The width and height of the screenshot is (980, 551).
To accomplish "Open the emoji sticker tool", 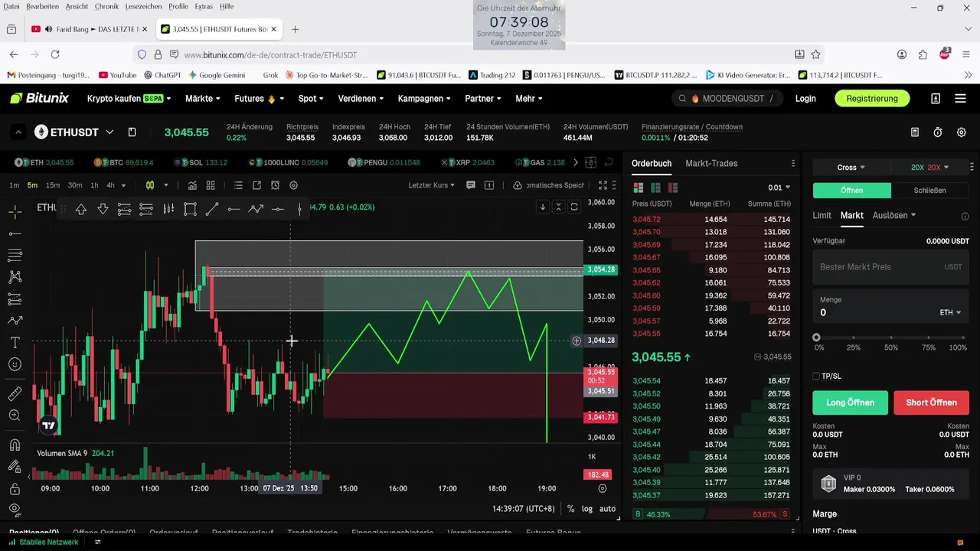I will tap(15, 364).
